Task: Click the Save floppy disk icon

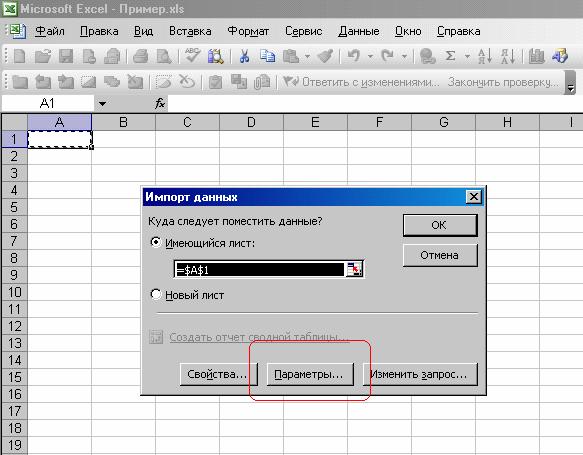Action: [66, 56]
